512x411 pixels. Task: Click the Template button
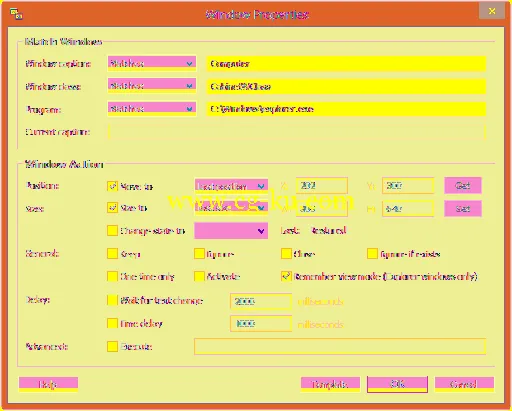[330, 384]
